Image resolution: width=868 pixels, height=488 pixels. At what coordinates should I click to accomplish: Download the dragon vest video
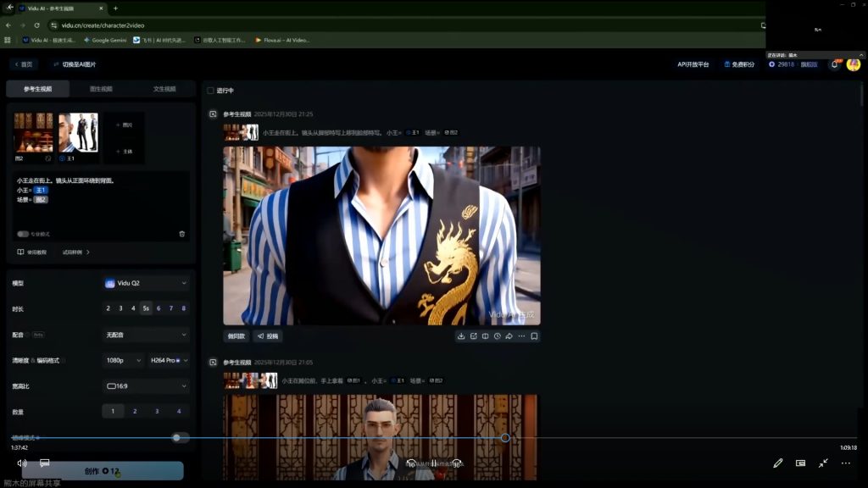coord(461,336)
